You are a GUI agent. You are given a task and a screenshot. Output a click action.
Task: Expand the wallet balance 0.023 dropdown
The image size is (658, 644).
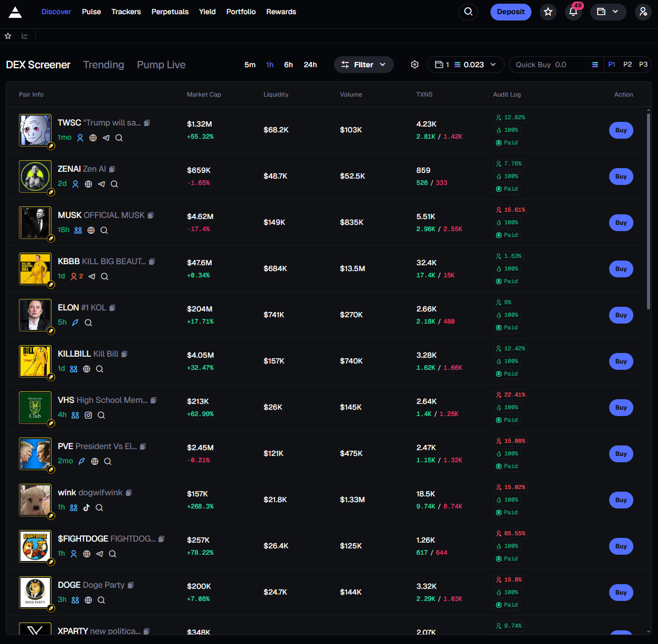[466, 65]
